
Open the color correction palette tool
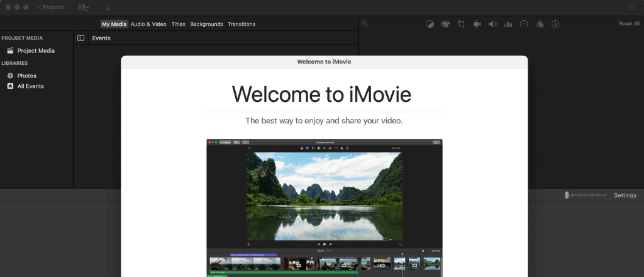[446, 25]
